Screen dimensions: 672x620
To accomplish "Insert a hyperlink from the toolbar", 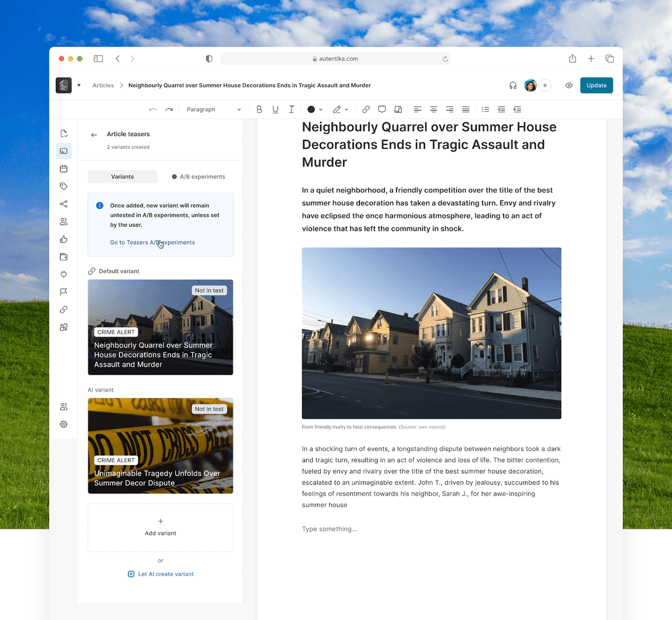I will pos(366,109).
